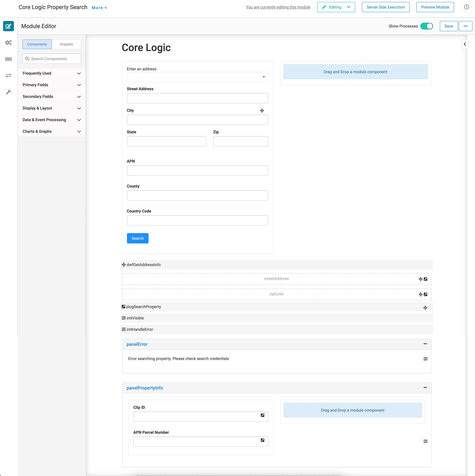
Task: Click the top Drag and Drop component area
Action: [x=355, y=72]
